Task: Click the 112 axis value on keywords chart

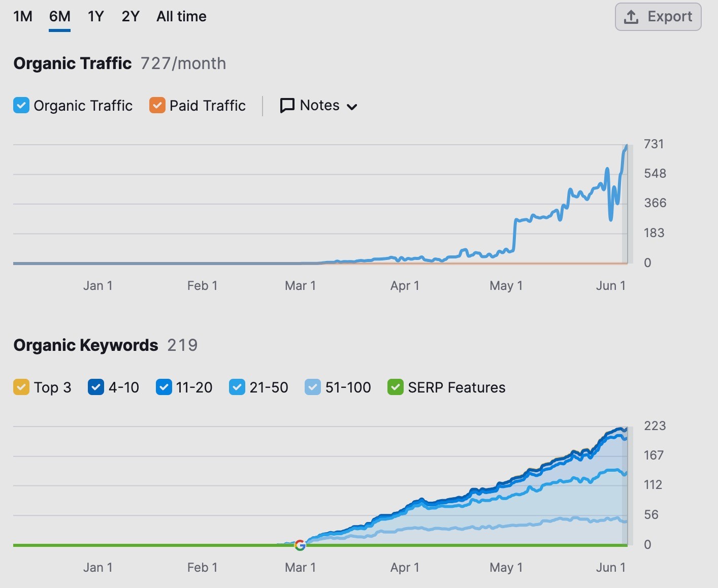Action: (x=653, y=485)
